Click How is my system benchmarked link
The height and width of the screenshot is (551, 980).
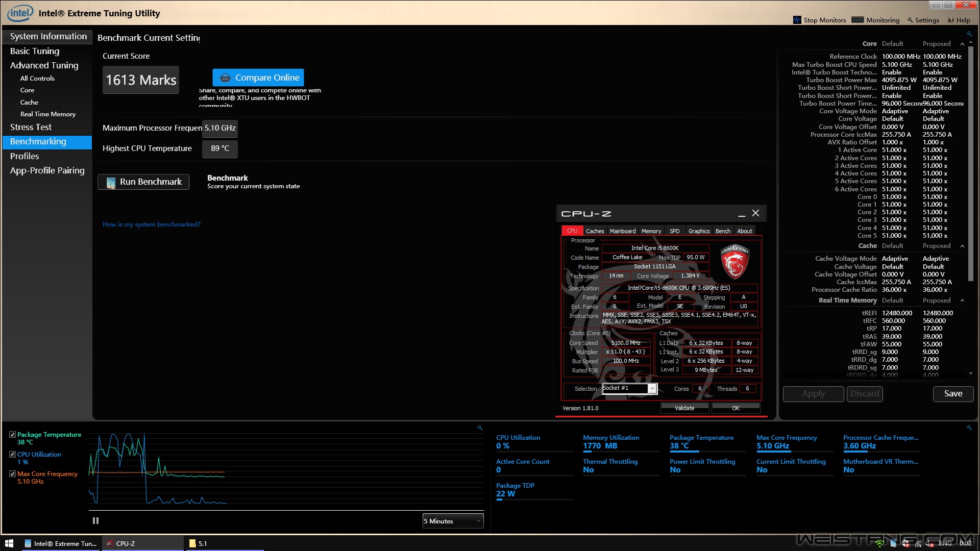[152, 224]
